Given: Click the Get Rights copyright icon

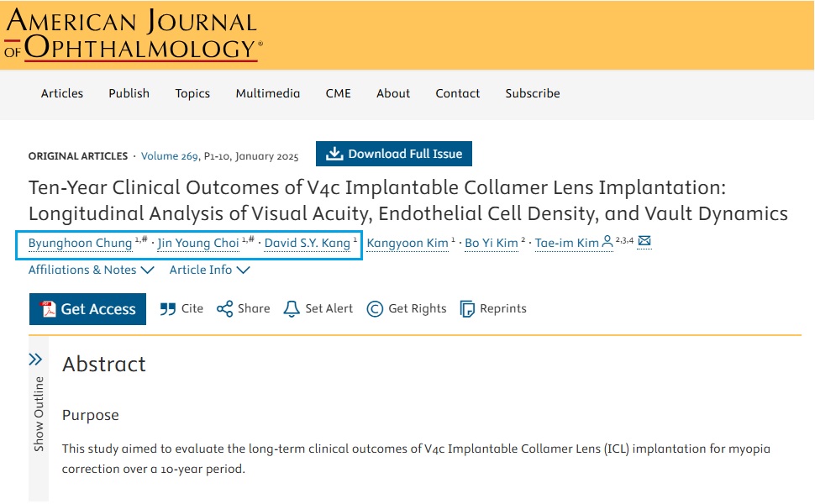Looking at the screenshot, I should (375, 309).
